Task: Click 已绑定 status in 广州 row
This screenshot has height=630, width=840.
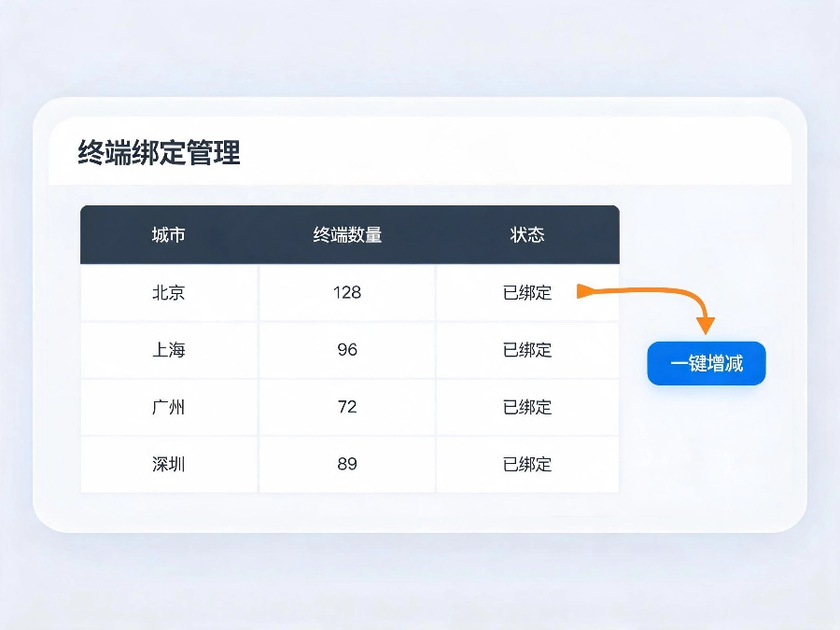Action: [527, 407]
